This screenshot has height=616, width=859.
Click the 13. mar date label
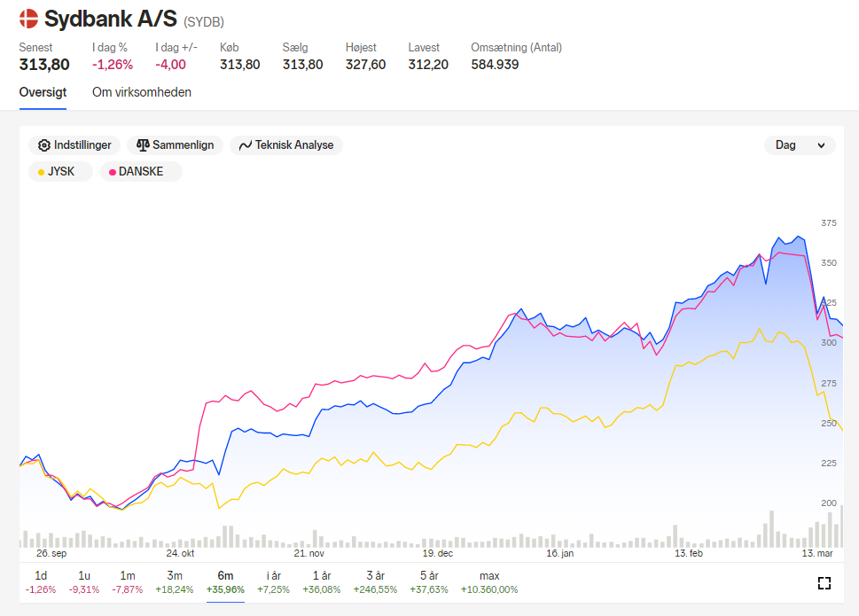click(x=817, y=553)
